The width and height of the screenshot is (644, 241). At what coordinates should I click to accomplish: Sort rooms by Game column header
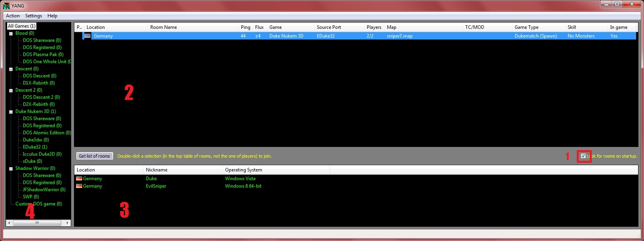[x=290, y=27]
